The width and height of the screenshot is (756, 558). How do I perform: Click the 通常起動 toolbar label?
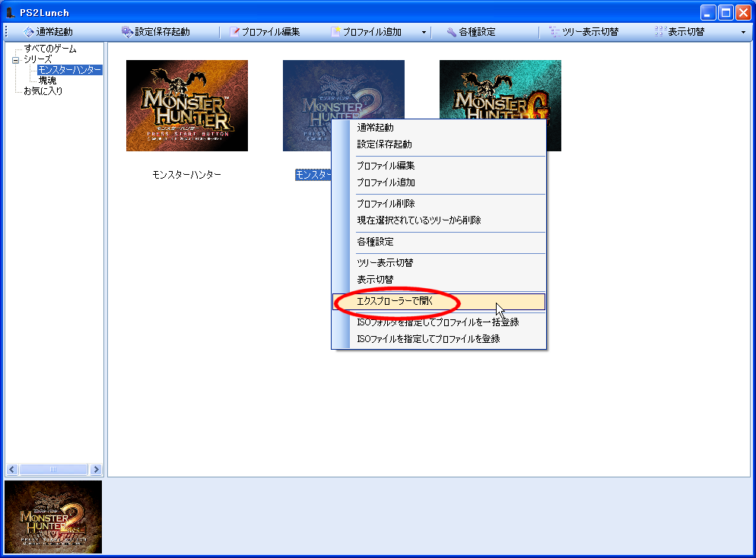pos(55,32)
